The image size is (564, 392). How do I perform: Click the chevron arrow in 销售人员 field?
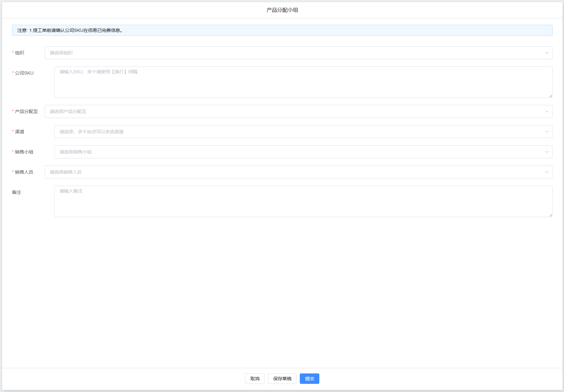coord(547,172)
